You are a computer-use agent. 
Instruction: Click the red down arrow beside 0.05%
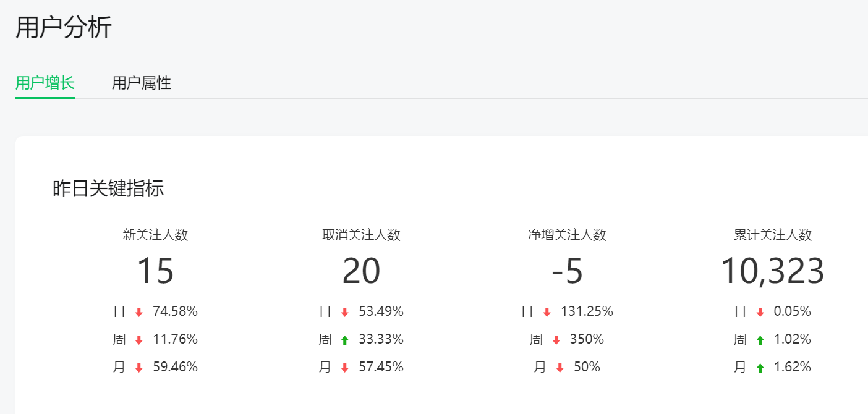pos(760,313)
